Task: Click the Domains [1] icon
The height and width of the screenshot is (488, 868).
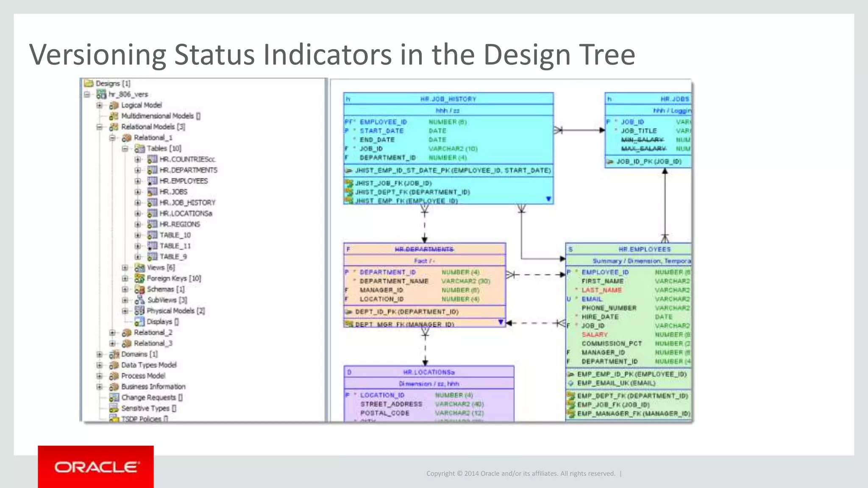Action: click(114, 354)
